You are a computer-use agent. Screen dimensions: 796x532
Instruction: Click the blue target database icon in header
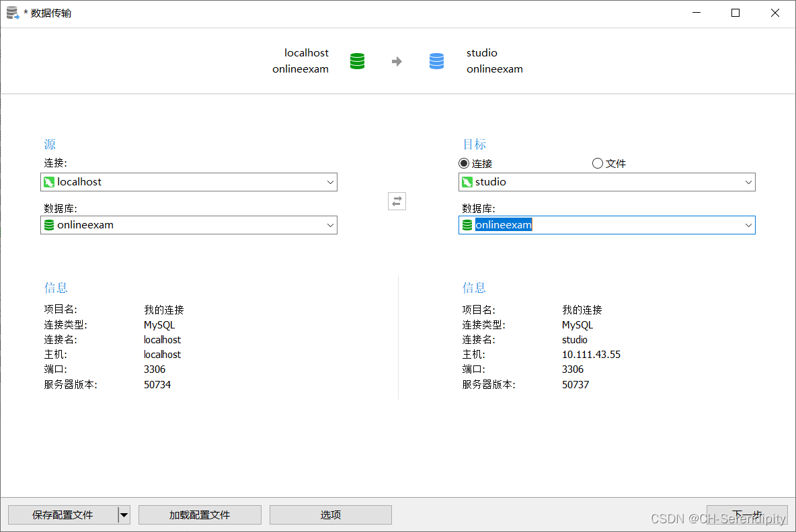[437, 61]
